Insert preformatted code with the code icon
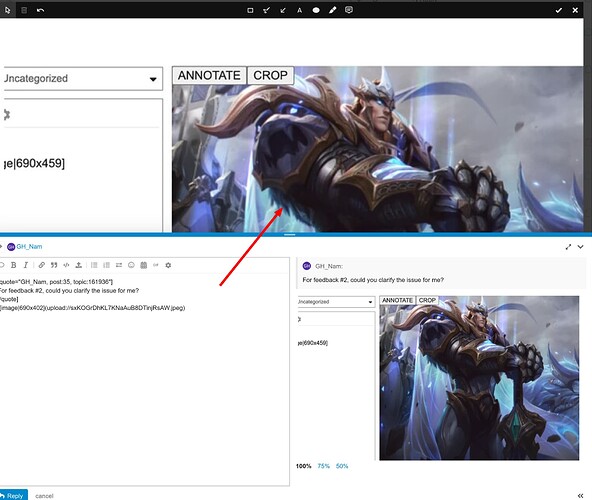The image size is (592, 500). 66,265
